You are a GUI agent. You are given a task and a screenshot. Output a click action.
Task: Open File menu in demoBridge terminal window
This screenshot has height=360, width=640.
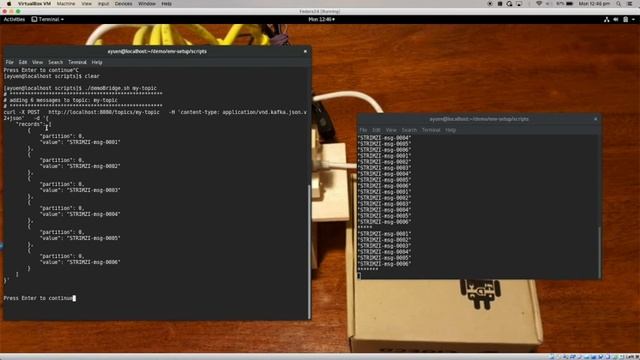tap(9, 62)
